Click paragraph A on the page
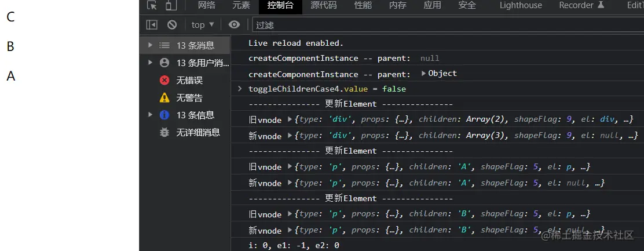Image resolution: width=644 pixels, height=251 pixels. (10, 76)
